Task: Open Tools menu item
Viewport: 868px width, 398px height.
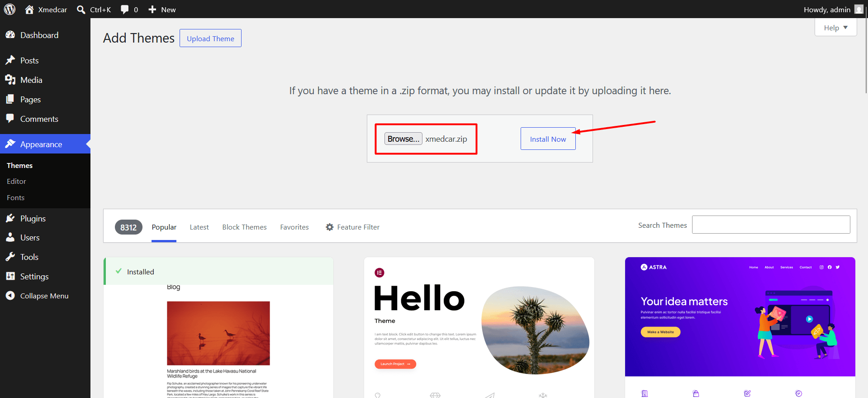Action: [x=45, y=257]
